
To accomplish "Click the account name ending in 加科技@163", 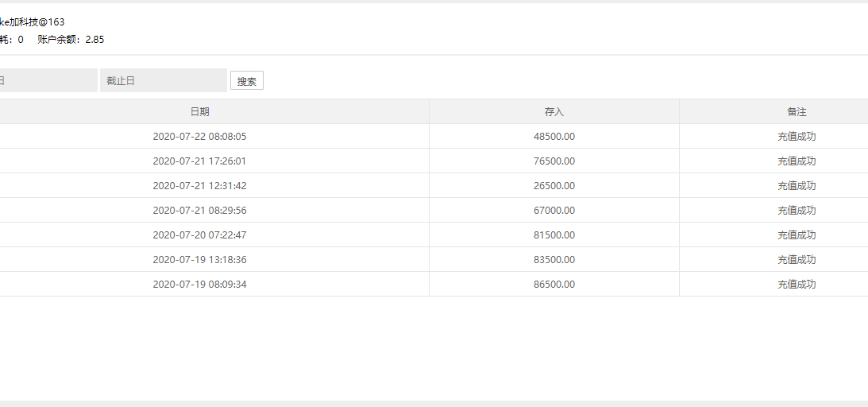I will point(33,22).
